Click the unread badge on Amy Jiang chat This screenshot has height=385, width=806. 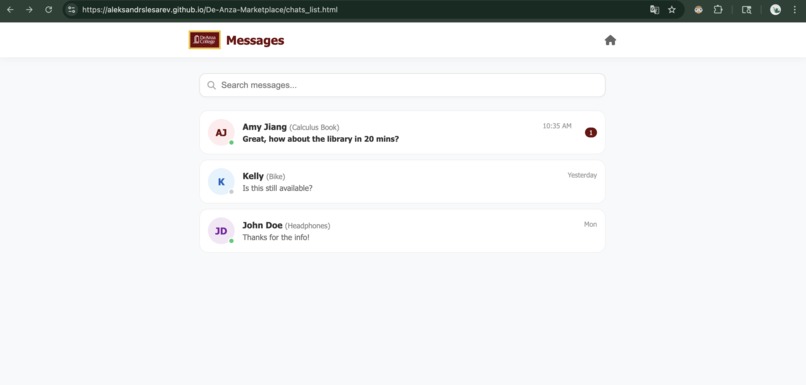(591, 133)
